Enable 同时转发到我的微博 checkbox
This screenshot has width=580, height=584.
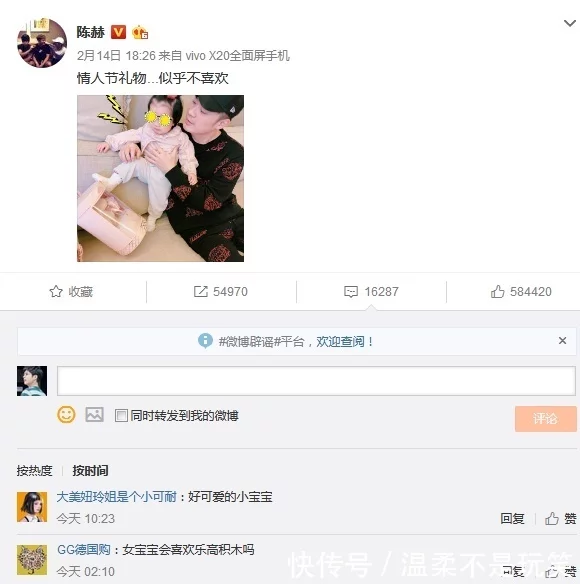tap(121, 416)
